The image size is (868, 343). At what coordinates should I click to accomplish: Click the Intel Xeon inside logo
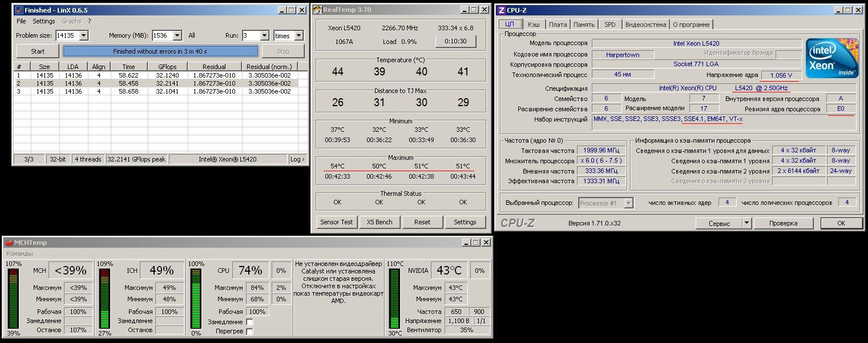tap(831, 59)
